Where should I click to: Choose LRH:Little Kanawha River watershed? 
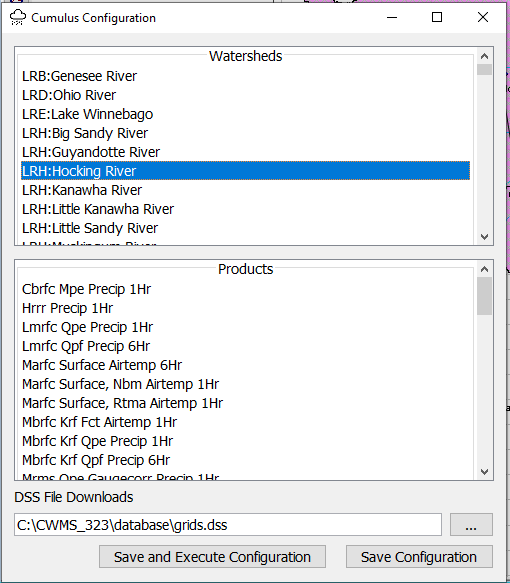[245, 209]
